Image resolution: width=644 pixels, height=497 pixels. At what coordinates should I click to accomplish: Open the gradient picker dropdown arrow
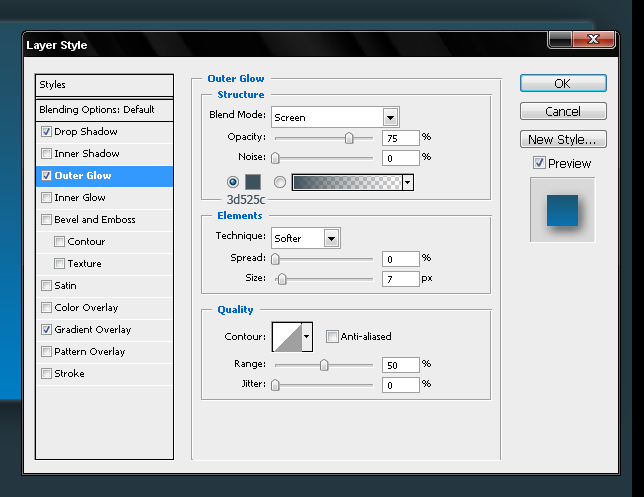click(408, 182)
